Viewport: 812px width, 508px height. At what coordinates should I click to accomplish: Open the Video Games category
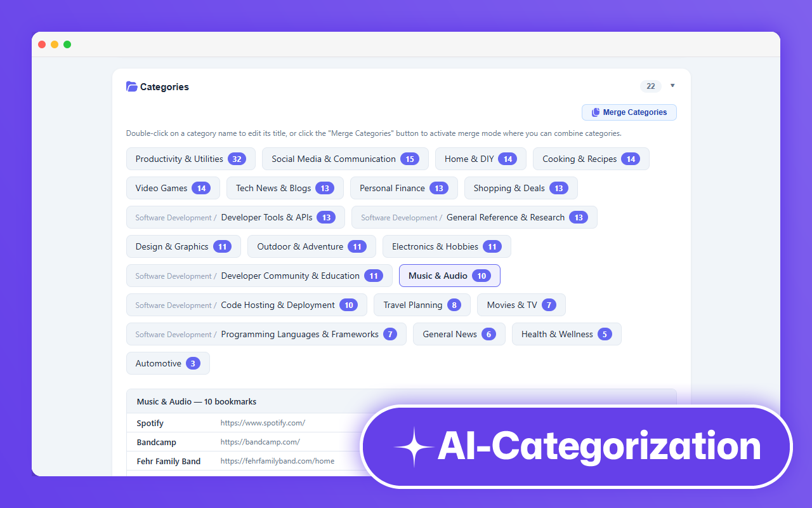coord(173,188)
